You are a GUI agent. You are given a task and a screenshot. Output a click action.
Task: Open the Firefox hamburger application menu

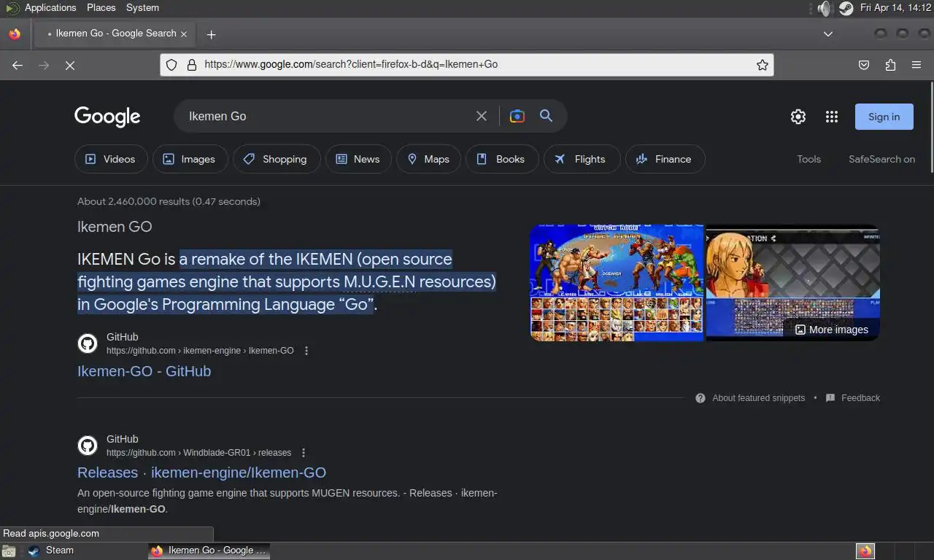pyautogui.click(x=916, y=65)
